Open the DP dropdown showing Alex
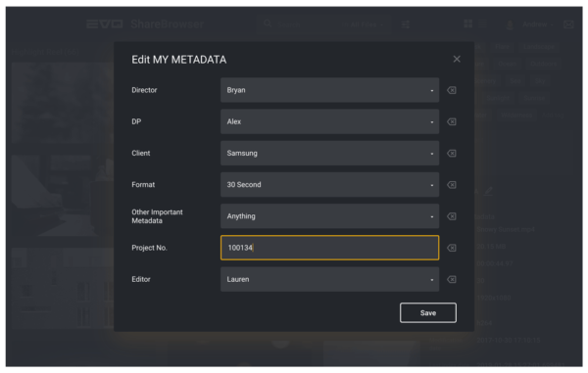 329,121
